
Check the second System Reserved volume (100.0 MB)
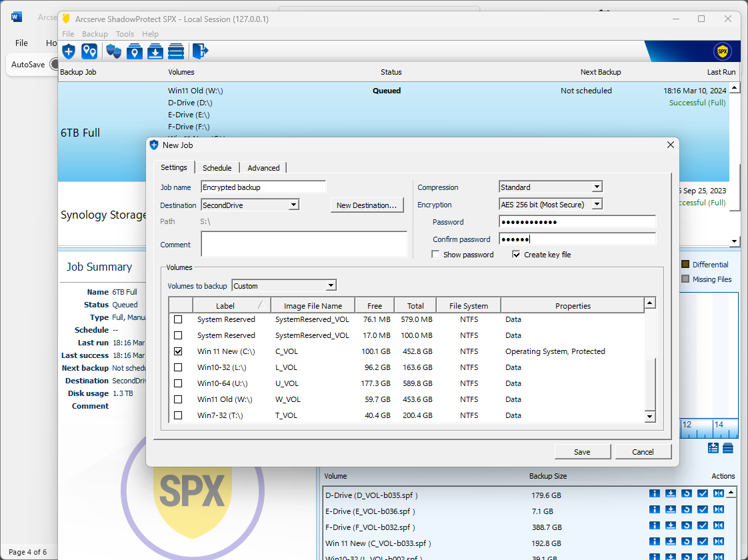coord(178,335)
